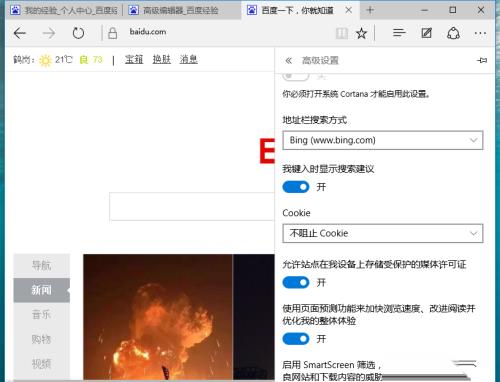Refresh the baidu.com page
Image resolution: width=500 pixels, height=382 pixels.
point(78,33)
